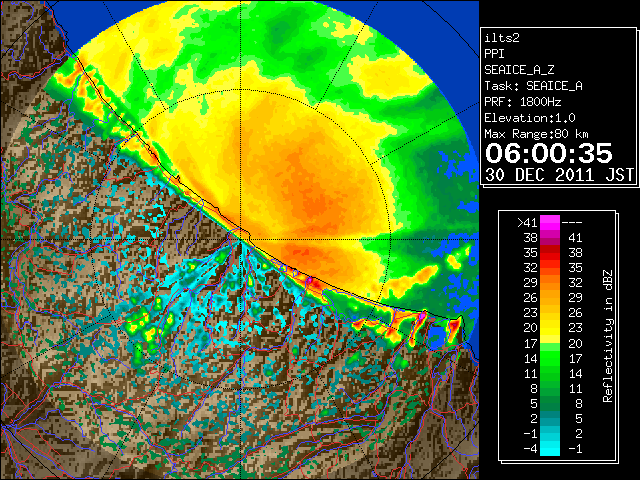Pick the cyan legend band beside -4
The height and width of the screenshot is (480, 640).
550,449
